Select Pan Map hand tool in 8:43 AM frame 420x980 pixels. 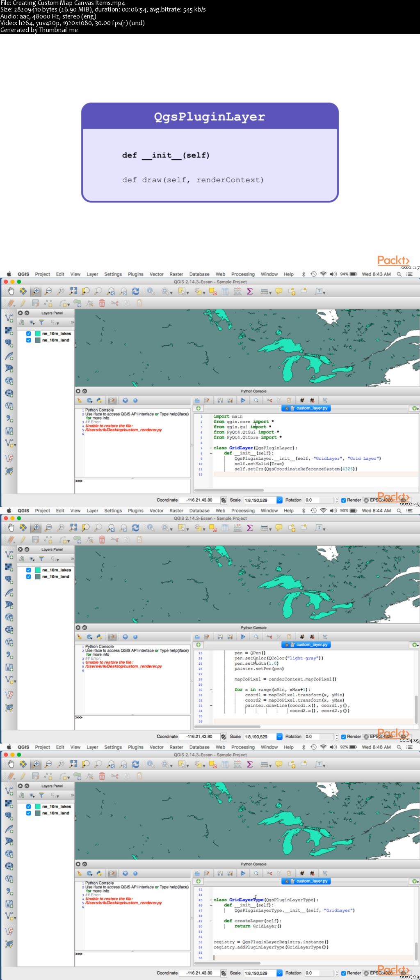[11, 291]
